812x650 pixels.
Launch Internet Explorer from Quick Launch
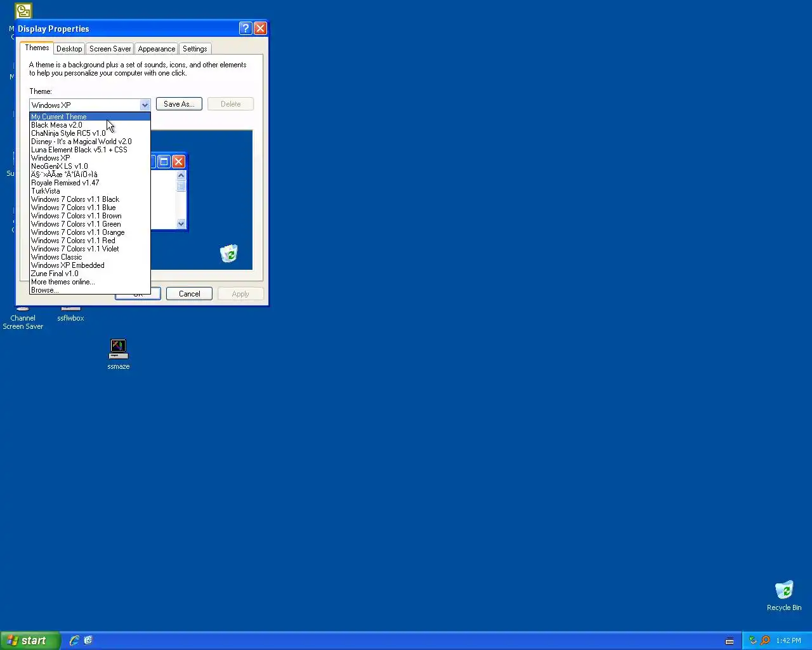74,640
